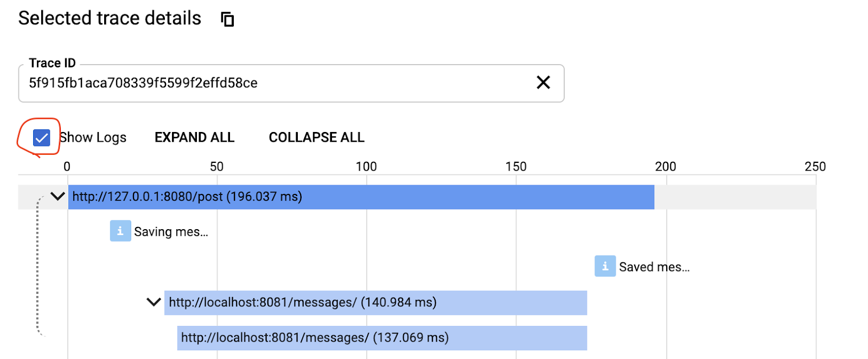This screenshot has height=359, width=868.
Task: Open the Saving message log info icon
Action: click(x=120, y=231)
